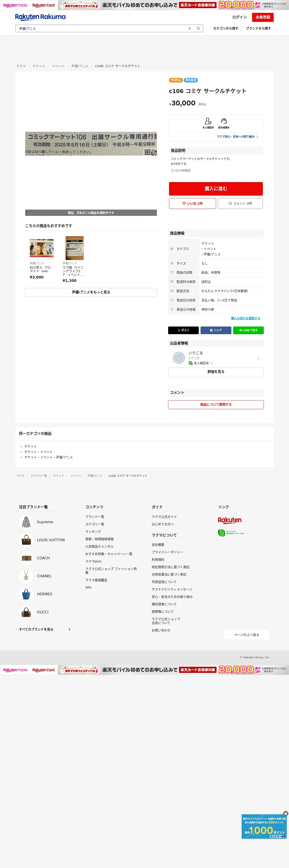Clear the search field with the X icon
289x868 pixels.
point(190,29)
